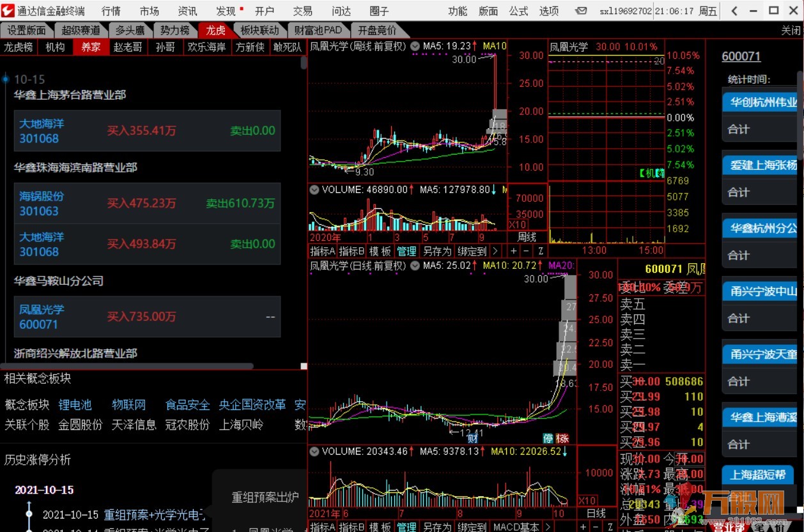Image resolution: width=804 pixels, height=532 pixels.
Task: Open stock 海锅股份 301063 entry
Action: coord(147,203)
